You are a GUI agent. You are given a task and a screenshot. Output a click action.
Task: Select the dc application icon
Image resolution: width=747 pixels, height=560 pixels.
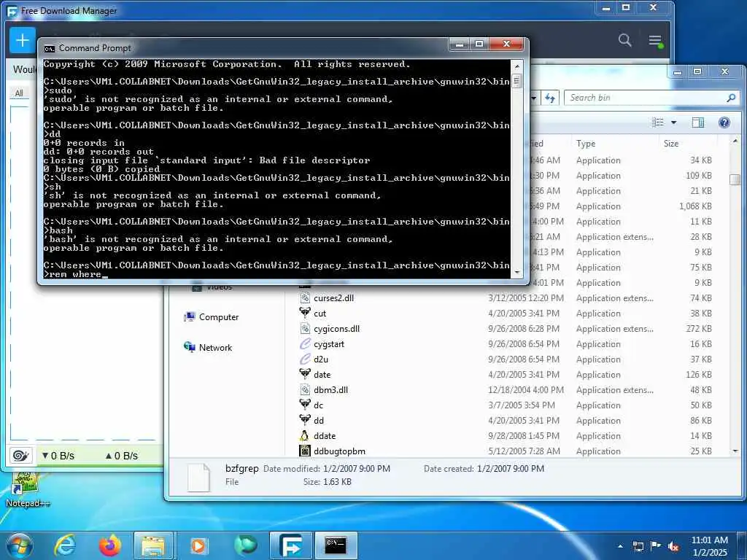(305, 405)
